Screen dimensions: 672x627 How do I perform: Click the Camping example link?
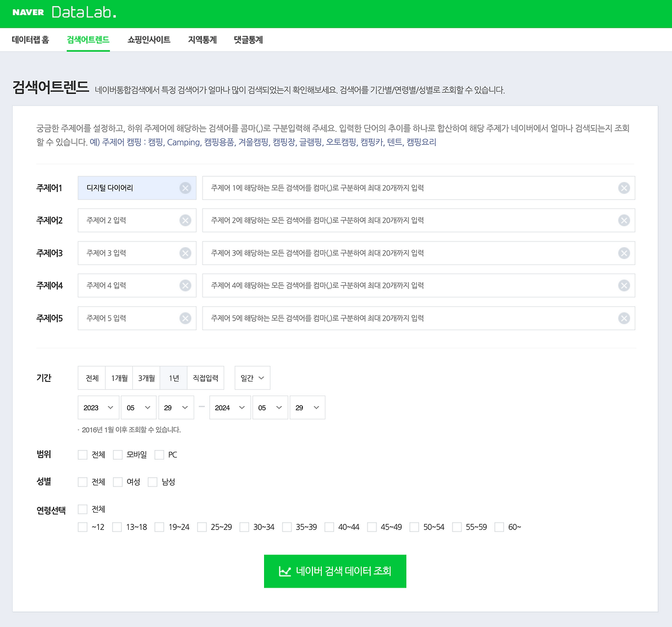(x=183, y=142)
